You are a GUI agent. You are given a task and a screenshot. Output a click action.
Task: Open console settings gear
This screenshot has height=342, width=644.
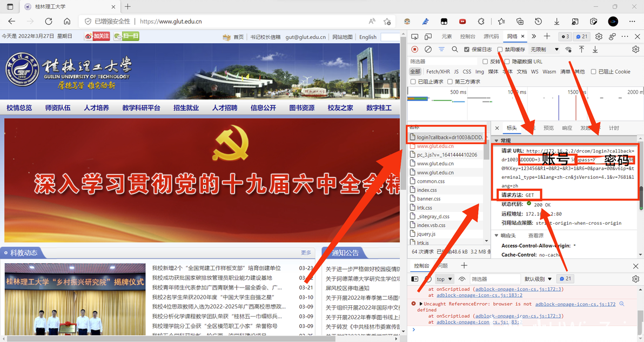click(636, 279)
